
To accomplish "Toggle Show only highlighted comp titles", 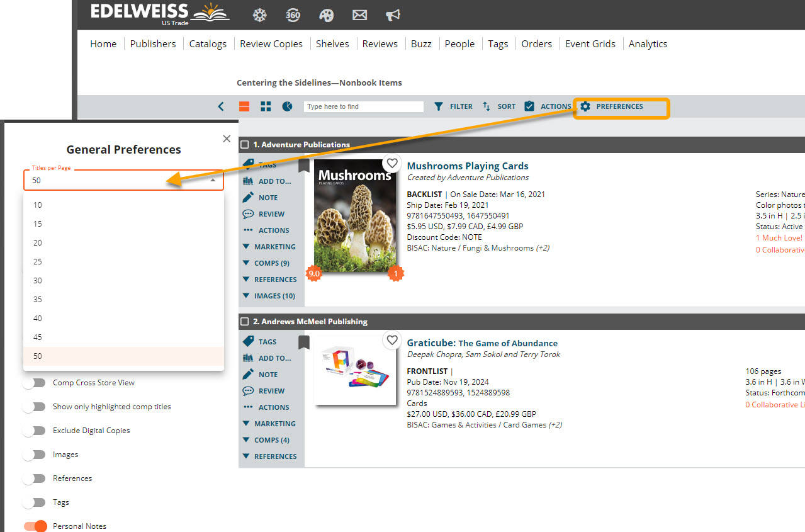I will [34, 407].
